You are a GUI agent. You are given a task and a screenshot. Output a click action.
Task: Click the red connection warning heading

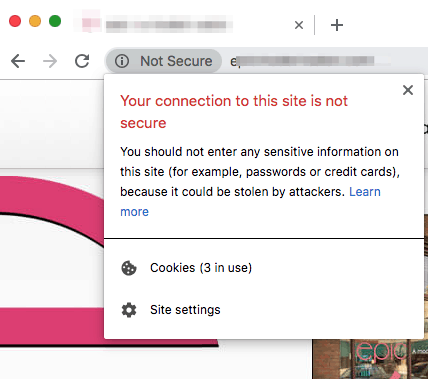(234, 112)
